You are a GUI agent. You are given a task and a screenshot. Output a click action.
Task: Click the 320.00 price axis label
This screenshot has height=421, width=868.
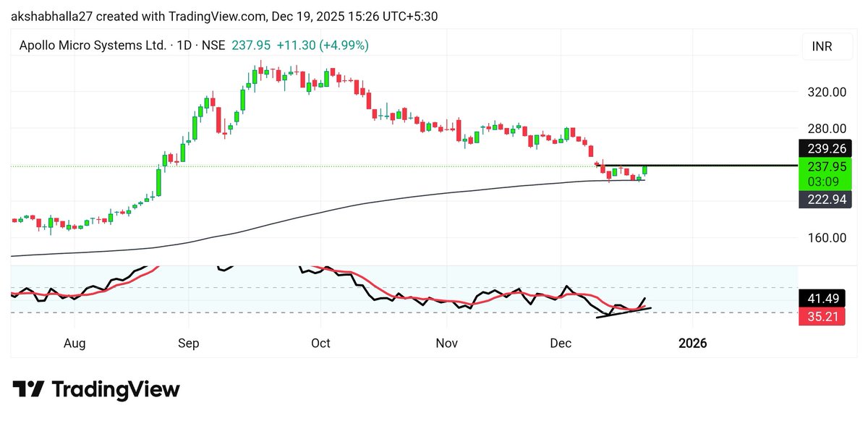[x=827, y=92]
